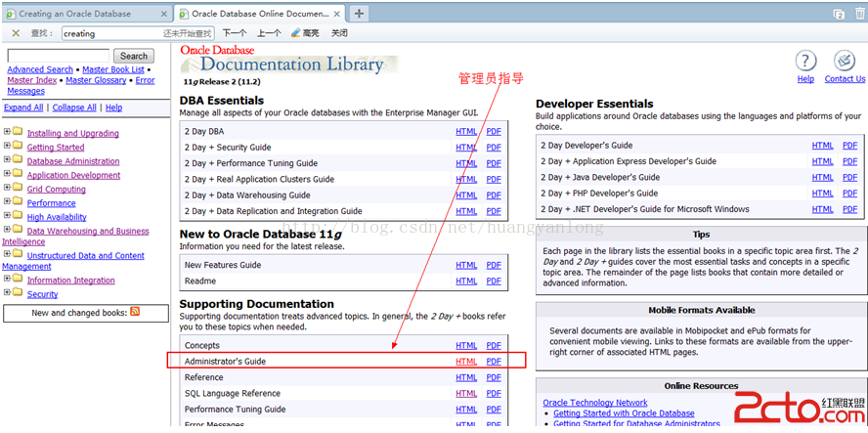Click the find field containing 'creating'
This screenshot has height=433, width=868.
(137, 33)
